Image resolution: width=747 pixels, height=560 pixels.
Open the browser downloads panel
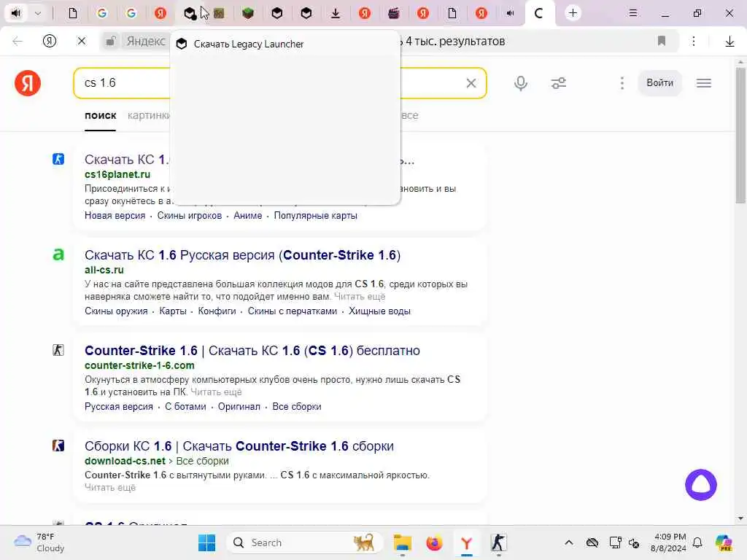[729, 42]
